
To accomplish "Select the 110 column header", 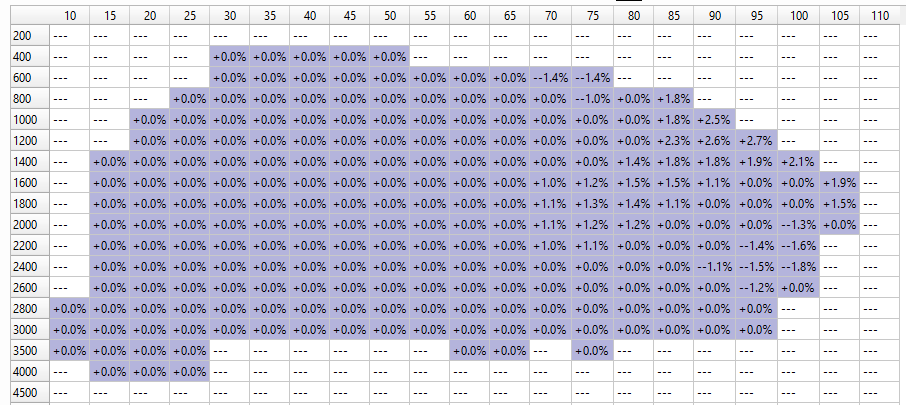I will point(880,16).
